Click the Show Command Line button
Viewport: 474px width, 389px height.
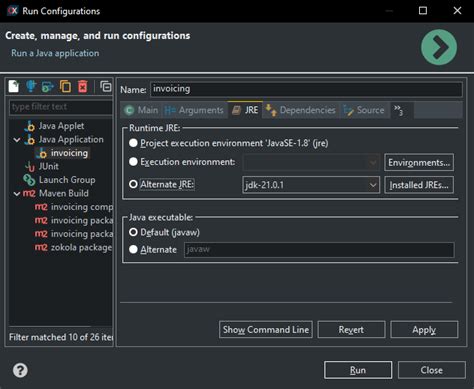click(x=266, y=330)
